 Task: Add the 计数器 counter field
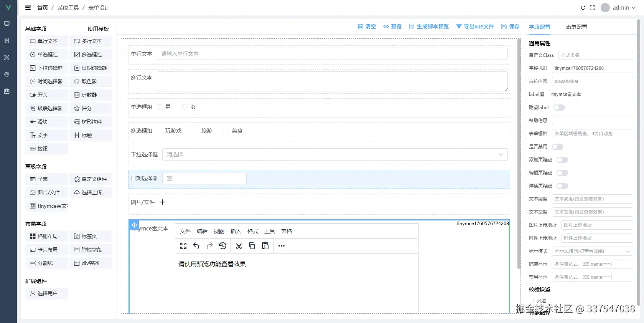(91, 95)
